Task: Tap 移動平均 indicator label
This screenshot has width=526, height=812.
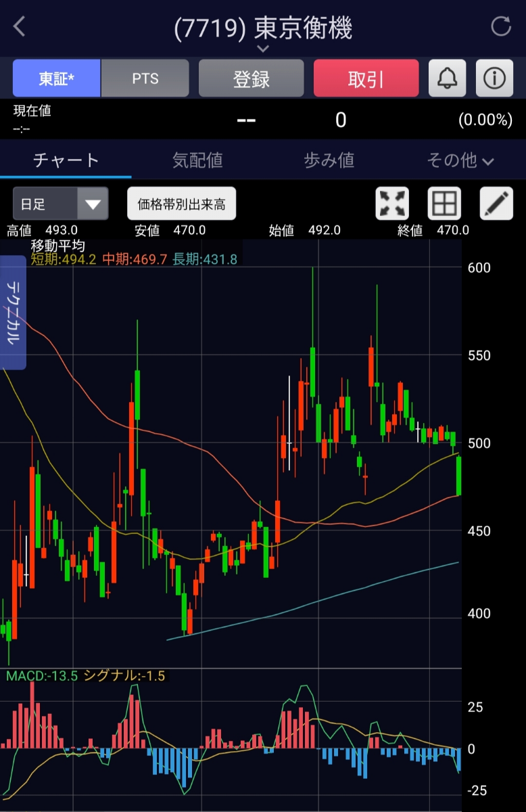Action: 58,246
